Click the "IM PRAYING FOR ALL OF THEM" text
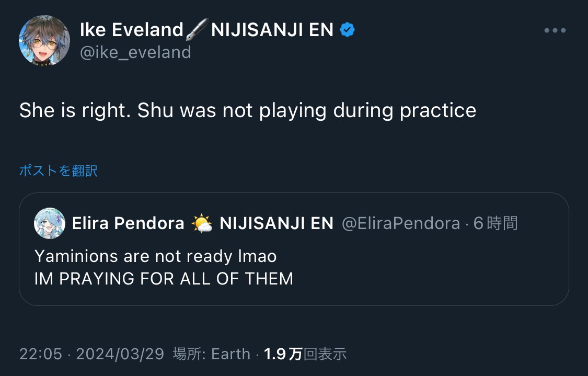This screenshot has height=376, width=588. click(164, 279)
